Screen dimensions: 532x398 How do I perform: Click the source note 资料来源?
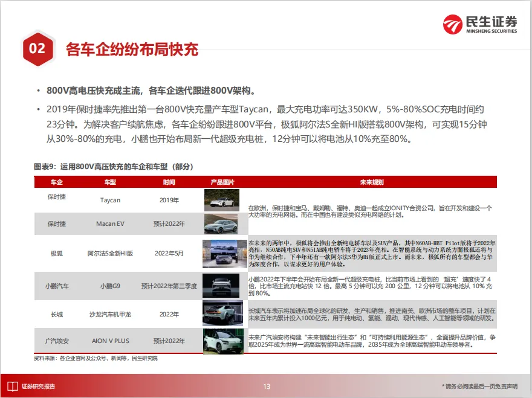point(96,358)
